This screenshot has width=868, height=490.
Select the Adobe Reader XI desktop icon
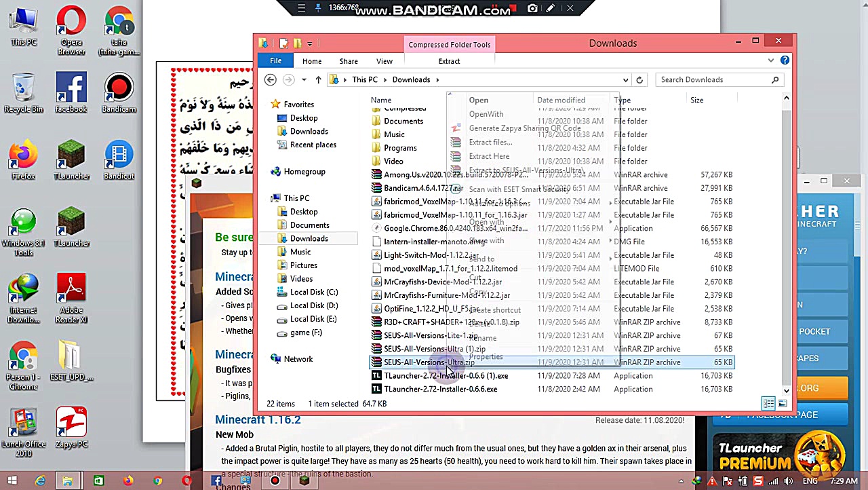click(x=71, y=299)
